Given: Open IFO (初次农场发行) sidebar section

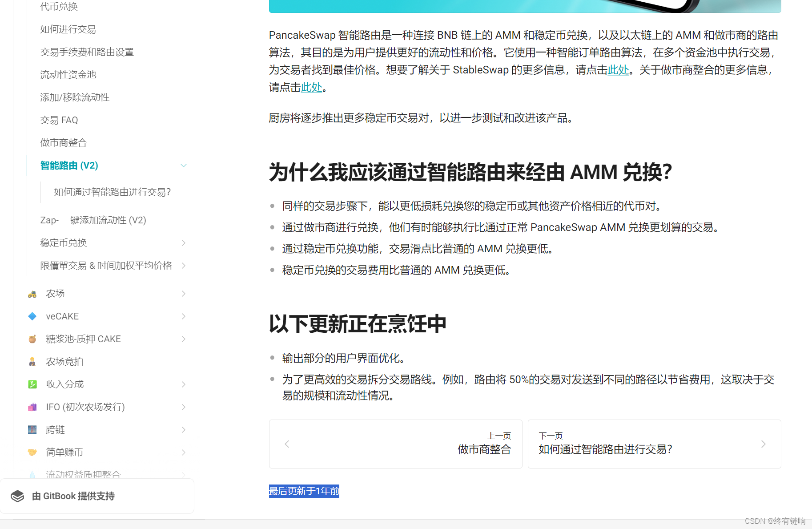Looking at the screenshot, I should click(85, 407).
